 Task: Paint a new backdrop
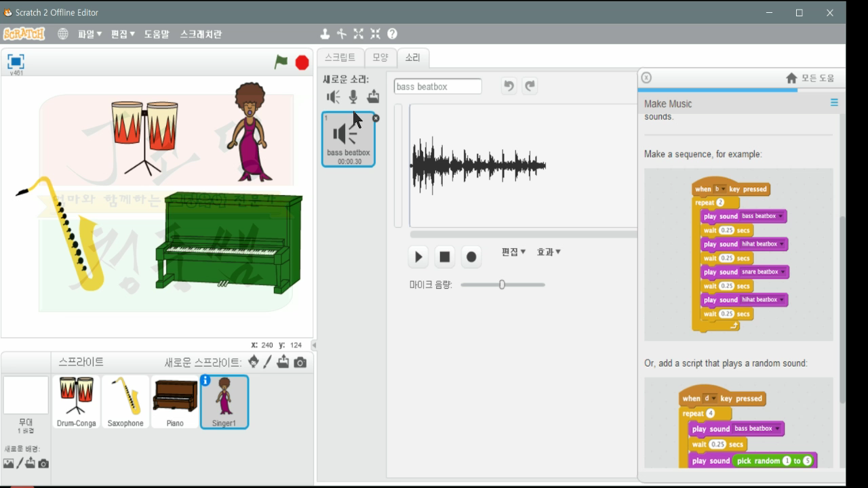[20, 464]
